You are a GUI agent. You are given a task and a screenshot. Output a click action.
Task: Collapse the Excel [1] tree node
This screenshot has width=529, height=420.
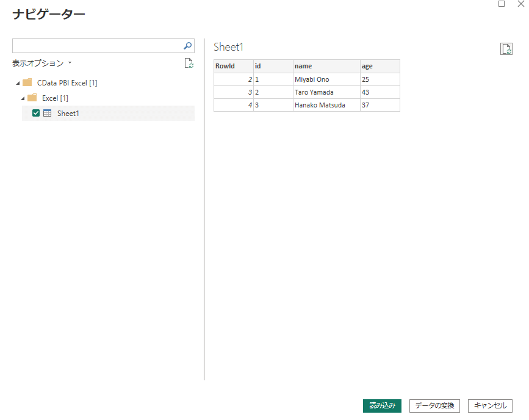(23, 98)
